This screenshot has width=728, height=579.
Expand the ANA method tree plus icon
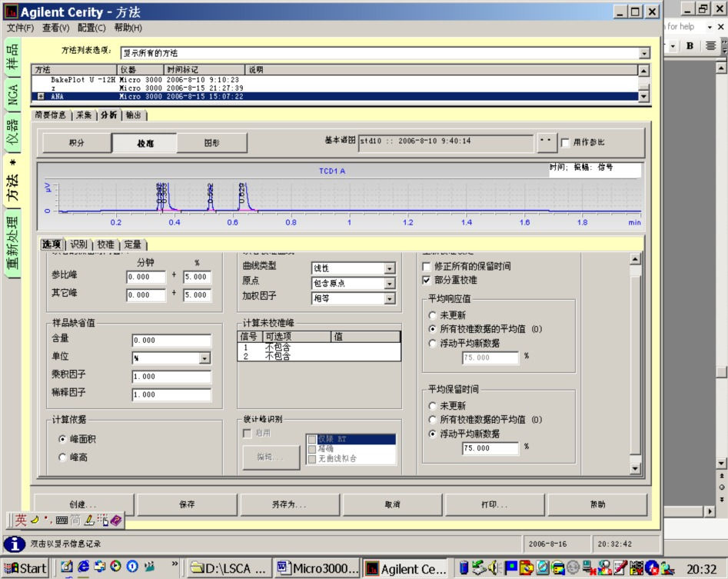[x=41, y=97]
